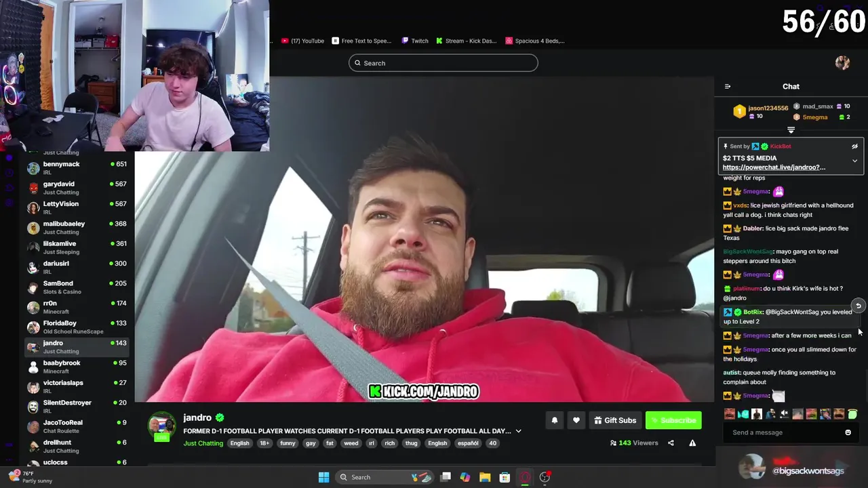Open the garydavid channel in the sidebar

coord(77,188)
